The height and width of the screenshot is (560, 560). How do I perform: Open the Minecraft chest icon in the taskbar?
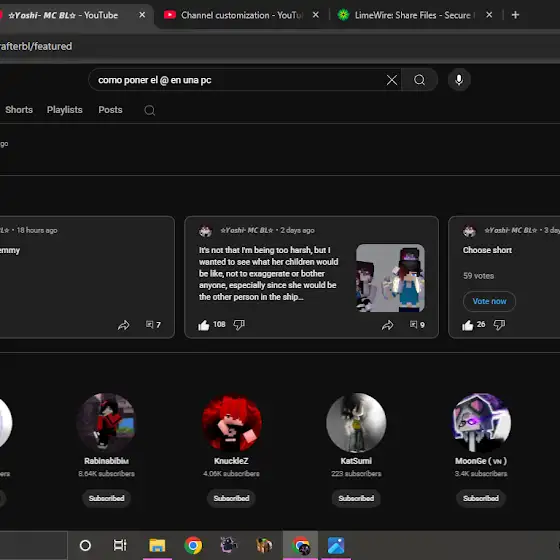coord(265,545)
